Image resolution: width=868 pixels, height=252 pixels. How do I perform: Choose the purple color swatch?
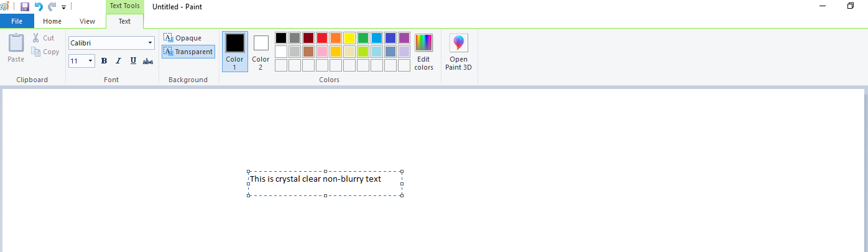[404, 38]
